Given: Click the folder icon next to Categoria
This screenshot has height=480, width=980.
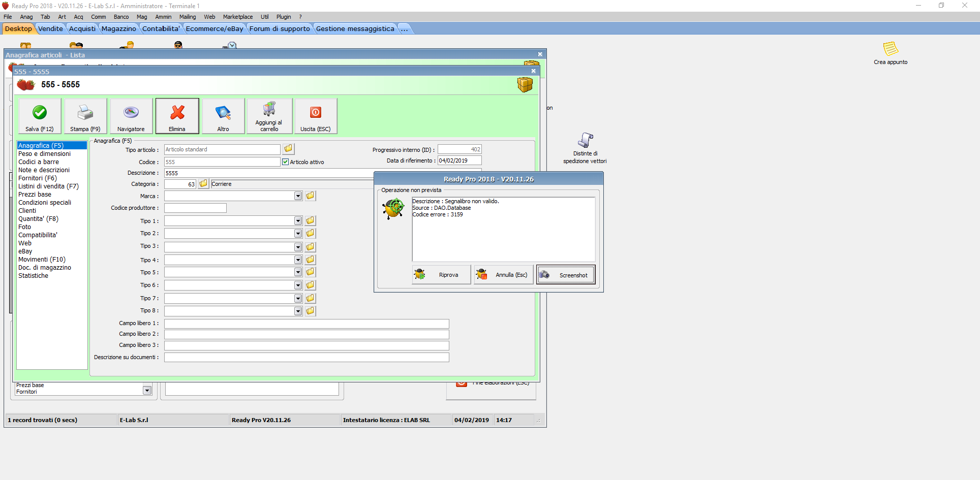Looking at the screenshot, I should 203,183.
